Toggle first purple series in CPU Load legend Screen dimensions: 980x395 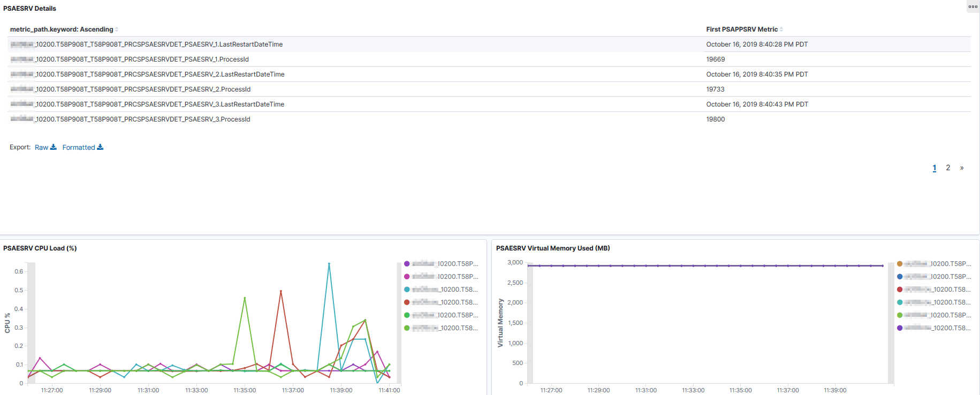point(407,264)
